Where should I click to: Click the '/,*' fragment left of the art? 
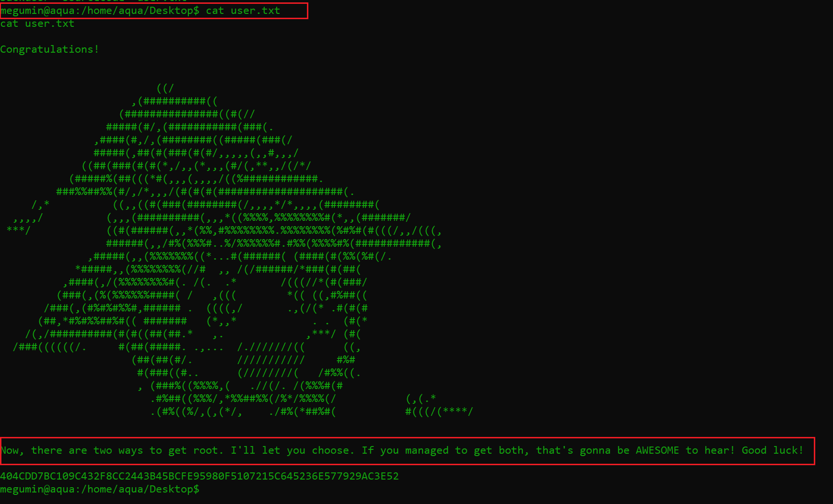tap(40, 205)
